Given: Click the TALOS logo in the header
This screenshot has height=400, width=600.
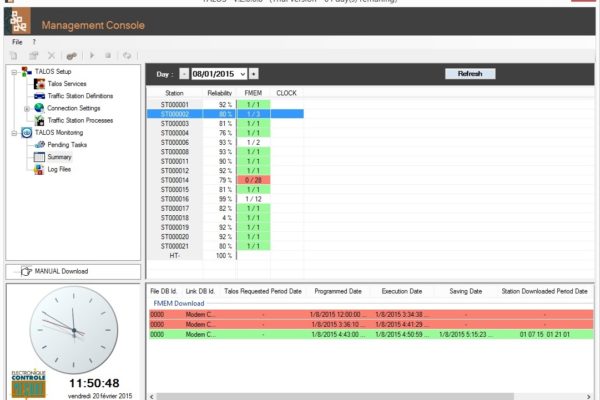Looking at the screenshot, I should (18, 21).
